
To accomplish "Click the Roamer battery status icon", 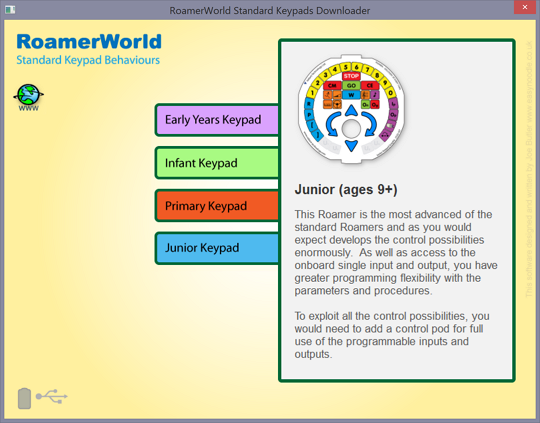I will point(24,398).
